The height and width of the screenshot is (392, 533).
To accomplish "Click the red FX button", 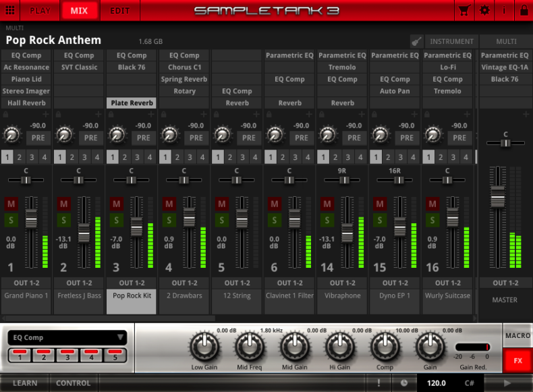I will (517, 361).
